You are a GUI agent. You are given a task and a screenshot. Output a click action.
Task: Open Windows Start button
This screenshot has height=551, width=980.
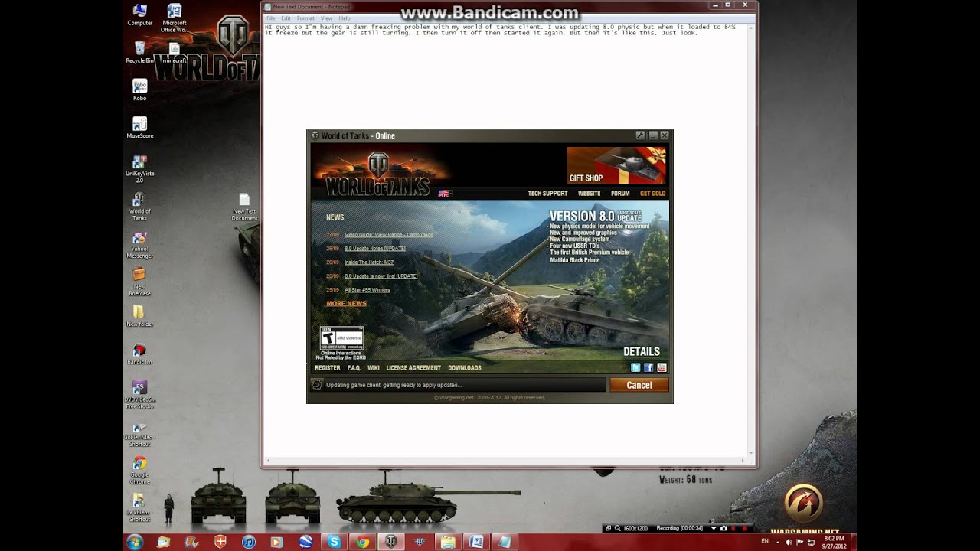click(134, 542)
